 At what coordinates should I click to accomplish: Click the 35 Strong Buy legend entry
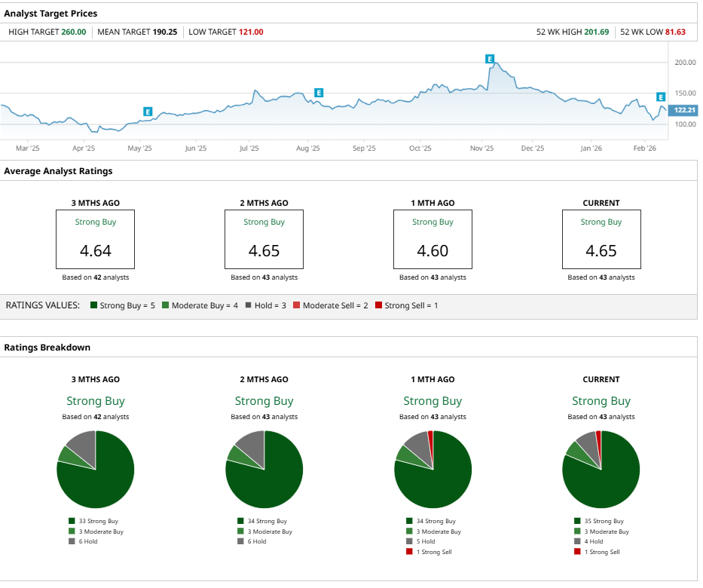[x=600, y=521]
